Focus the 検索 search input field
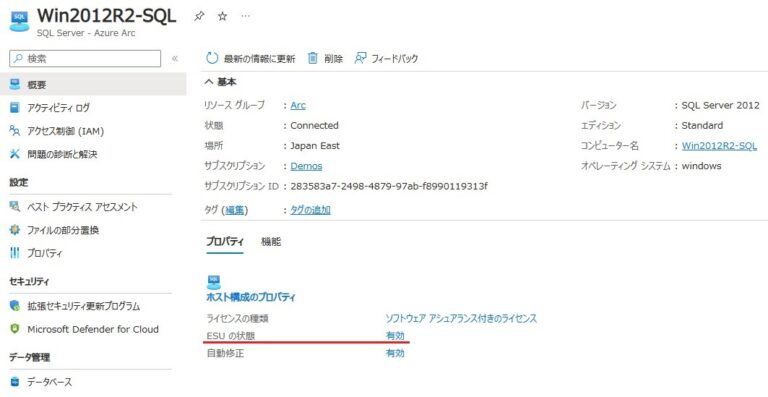 [x=85, y=59]
